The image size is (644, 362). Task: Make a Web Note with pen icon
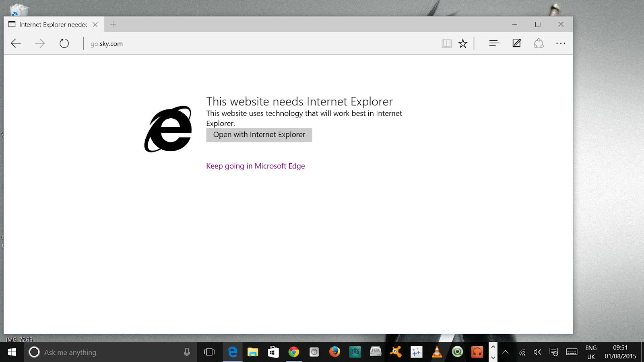point(517,43)
